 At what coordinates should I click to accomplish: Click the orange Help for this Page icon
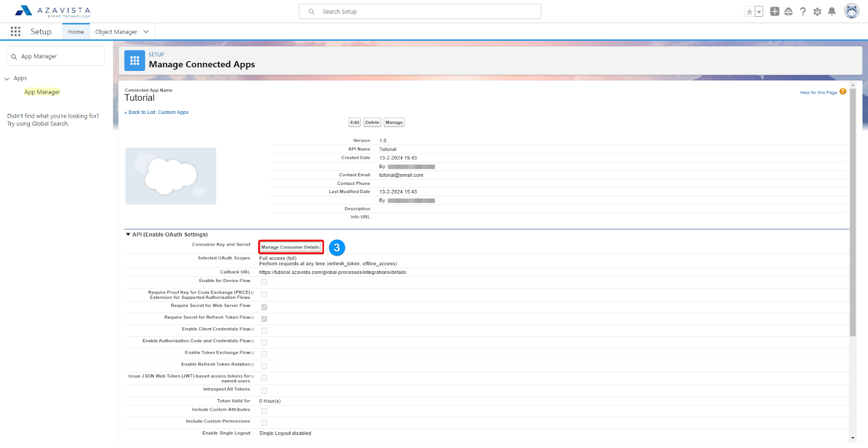pyautogui.click(x=843, y=91)
